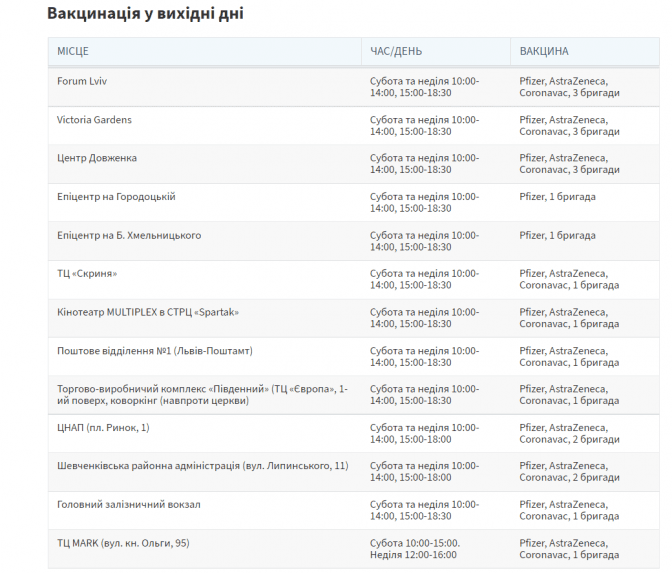Click the Вакцинація у вихідні дні heading
The height and width of the screenshot is (573, 672).
tap(145, 13)
